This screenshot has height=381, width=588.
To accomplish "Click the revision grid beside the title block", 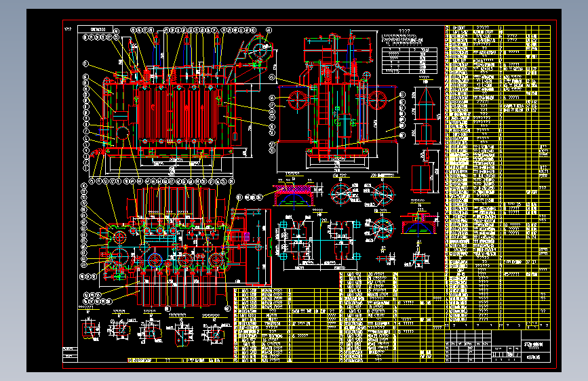I will click(468, 346).
